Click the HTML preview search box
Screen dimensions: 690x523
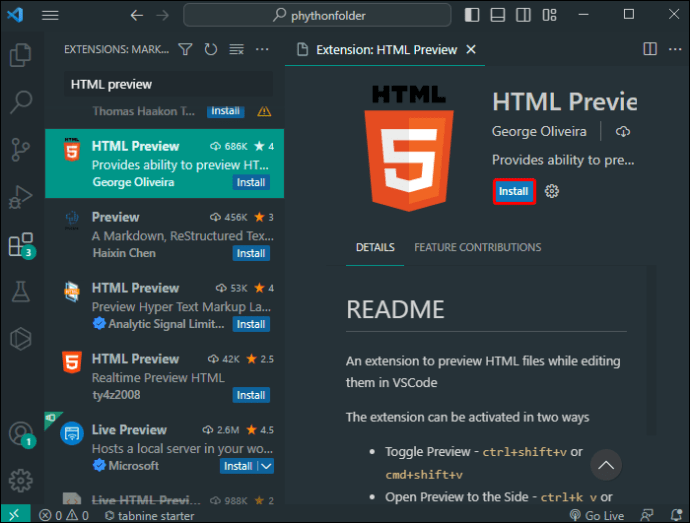pos(169,84)
